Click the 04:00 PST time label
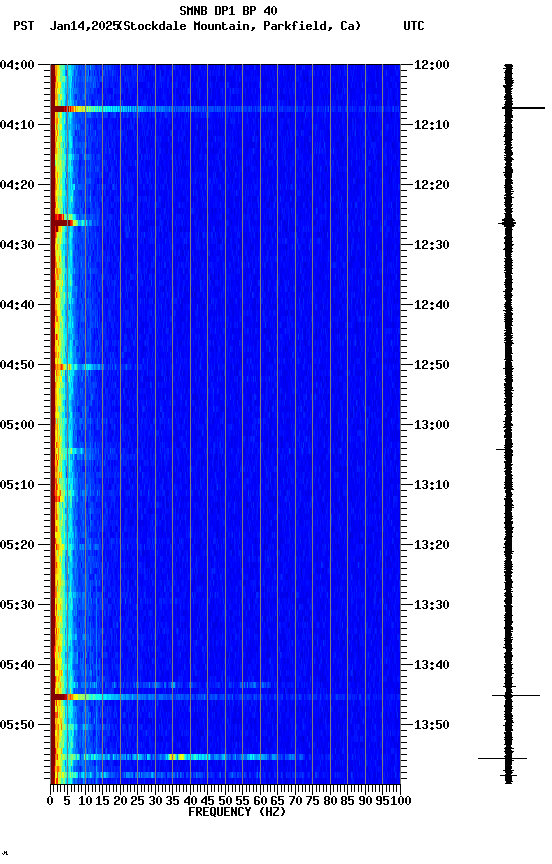This screenshot has width=552, height=864. click(17, 65)
